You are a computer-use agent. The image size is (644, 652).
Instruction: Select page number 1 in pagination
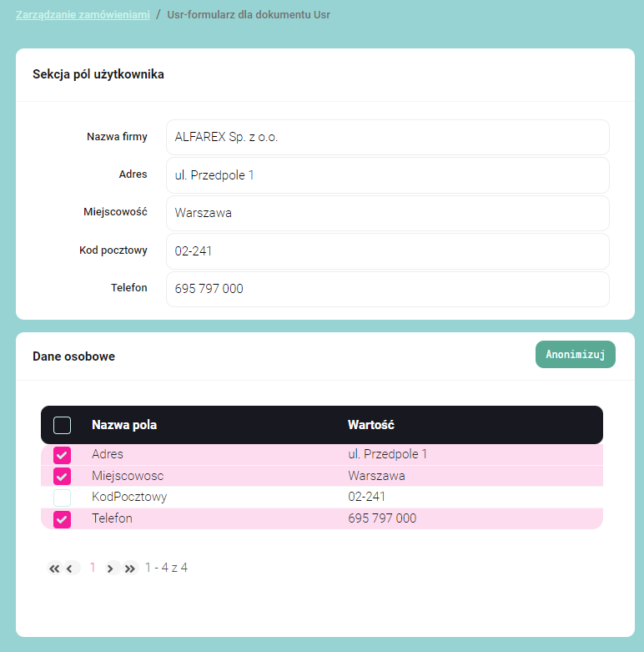point(93,568)
